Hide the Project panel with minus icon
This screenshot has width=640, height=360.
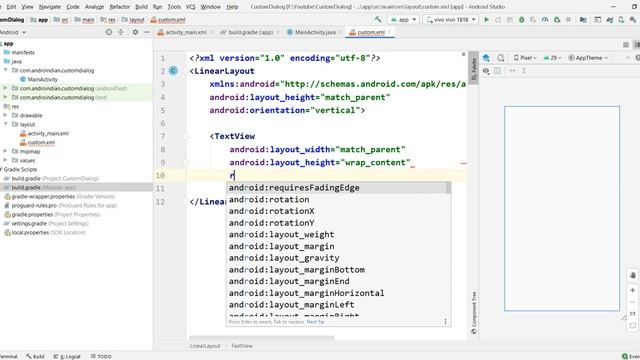coord(147,32)
